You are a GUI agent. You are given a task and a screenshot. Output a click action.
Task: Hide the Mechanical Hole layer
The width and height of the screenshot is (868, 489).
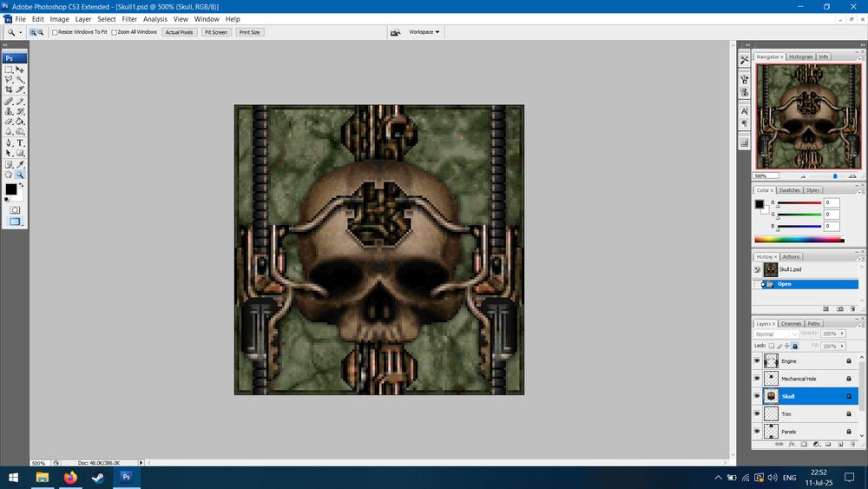click(x=757, y=378)
